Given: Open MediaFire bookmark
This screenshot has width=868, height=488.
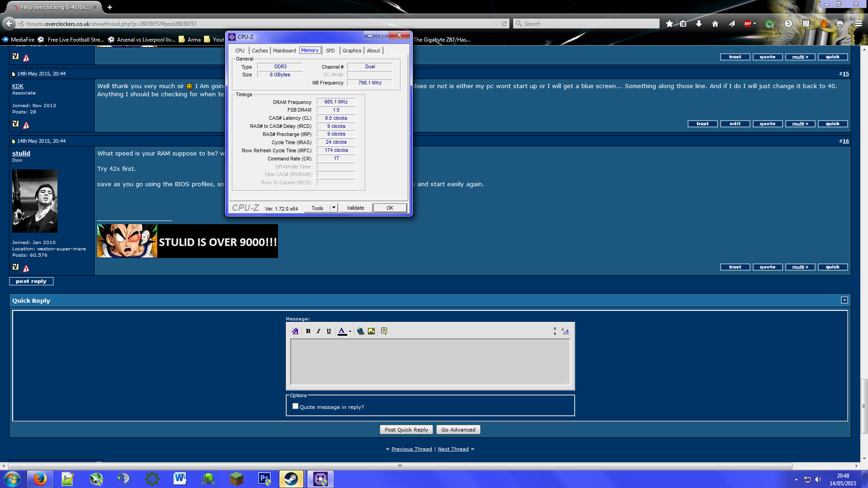Looking at the screenshot, I should click(x=18, y=40).
